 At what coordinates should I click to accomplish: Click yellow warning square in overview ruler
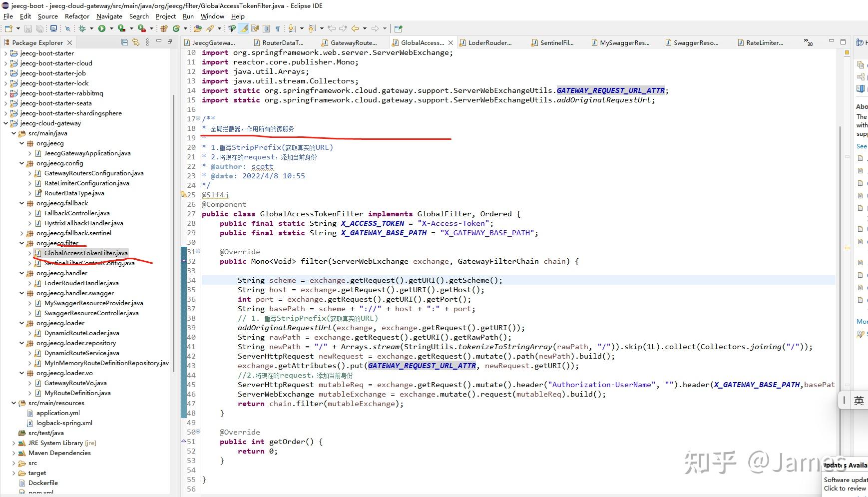tap(847, 52)
